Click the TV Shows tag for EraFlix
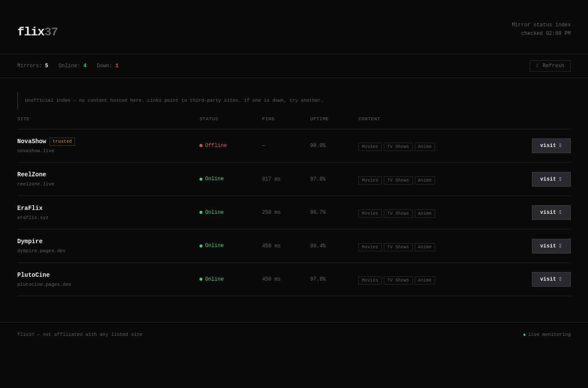The width and height of the screenshot is (588, 388). click(398, 213)
